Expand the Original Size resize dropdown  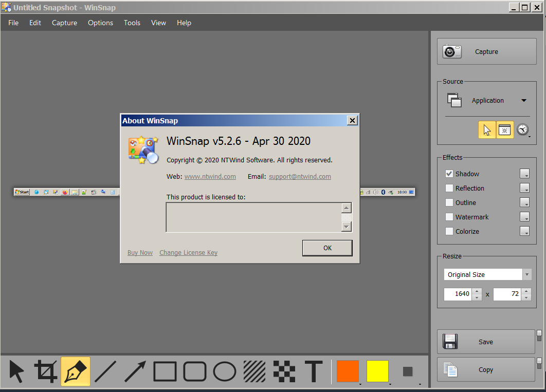coord(527,274)
